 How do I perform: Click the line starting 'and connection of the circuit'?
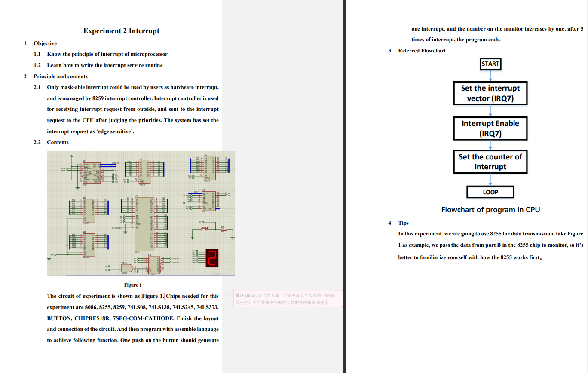(133, 329)
